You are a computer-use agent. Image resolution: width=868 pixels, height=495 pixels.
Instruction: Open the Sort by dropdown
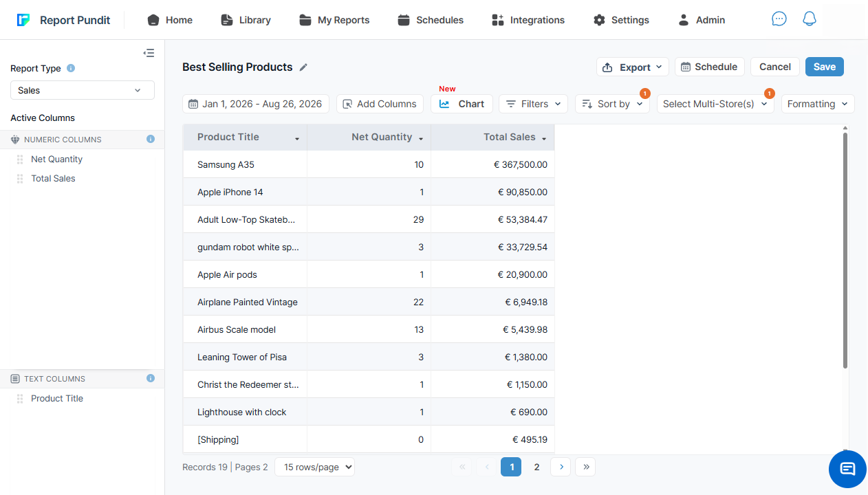pos(612,104)
